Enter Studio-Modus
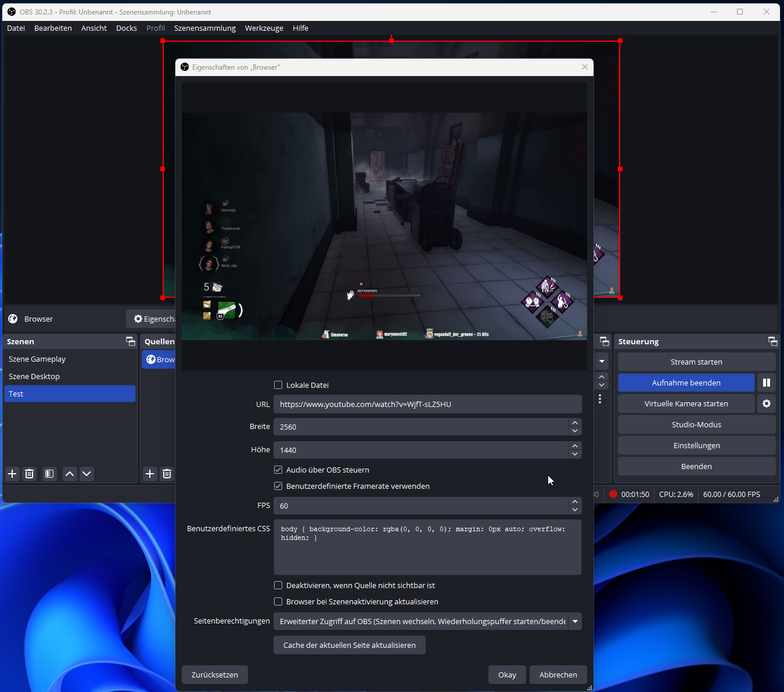Screen dimensions: 784x692 pos(696,424)
